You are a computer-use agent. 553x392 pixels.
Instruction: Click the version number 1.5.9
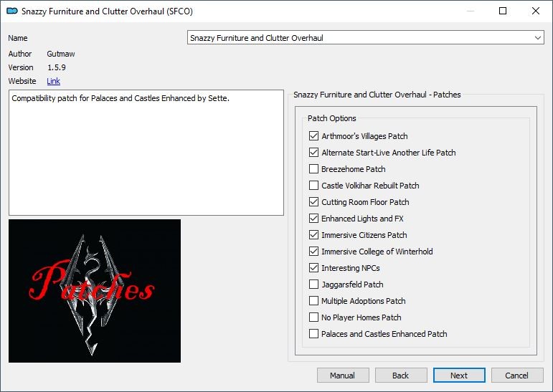(x=57, y=67)
